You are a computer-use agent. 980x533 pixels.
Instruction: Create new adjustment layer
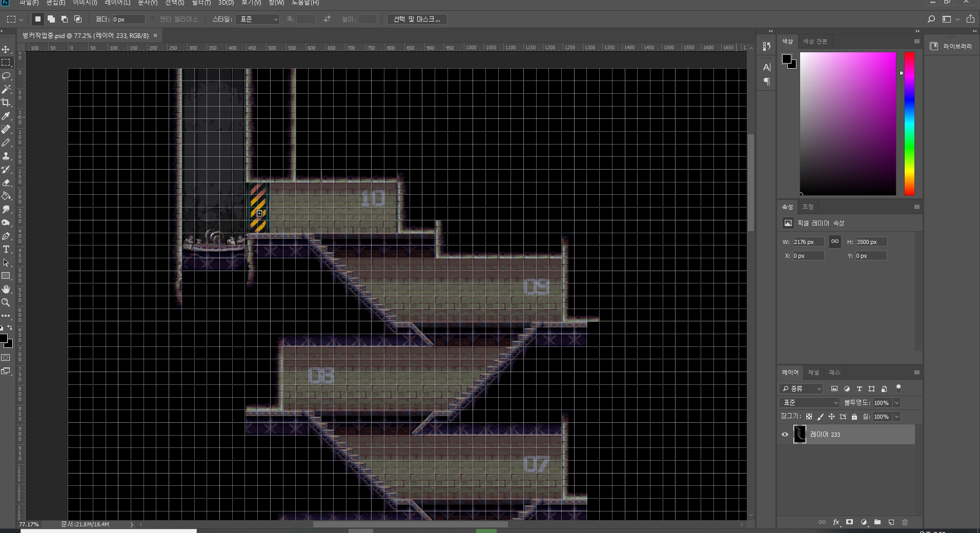[864, 522]
